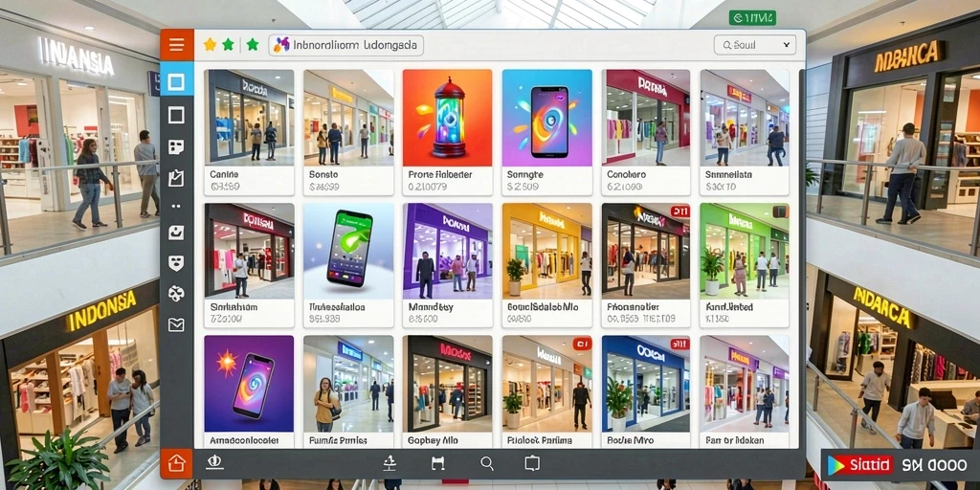The width and height of the screenshot is (980, 490).
Task: Open the yellow storefront card
Action: pyautogui.click(x=546, y=265)
